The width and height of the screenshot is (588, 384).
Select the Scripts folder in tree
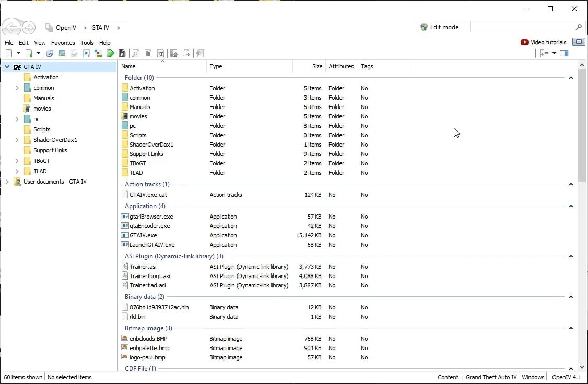pos(42,129)
